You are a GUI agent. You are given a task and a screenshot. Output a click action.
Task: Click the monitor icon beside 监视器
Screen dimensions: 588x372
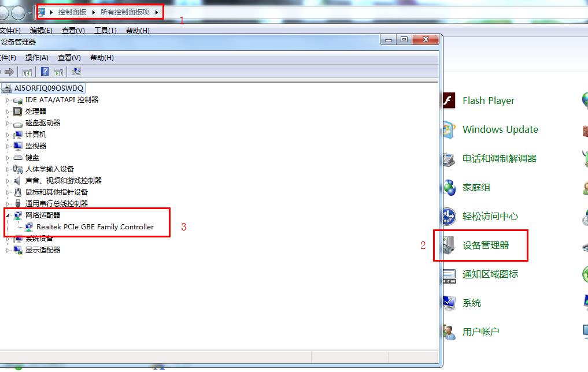coord(17,146)
